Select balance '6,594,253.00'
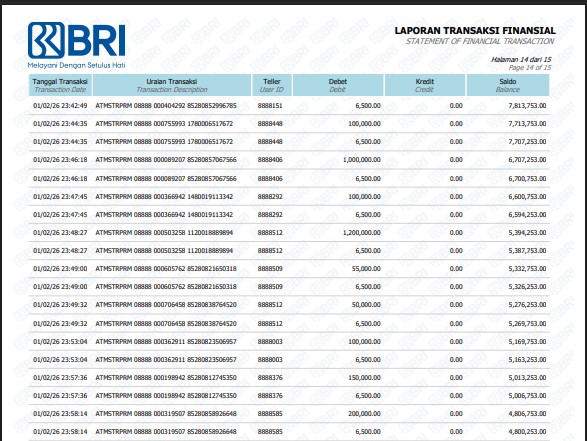This screenshot has height=441, width=587. pos(527,215)
